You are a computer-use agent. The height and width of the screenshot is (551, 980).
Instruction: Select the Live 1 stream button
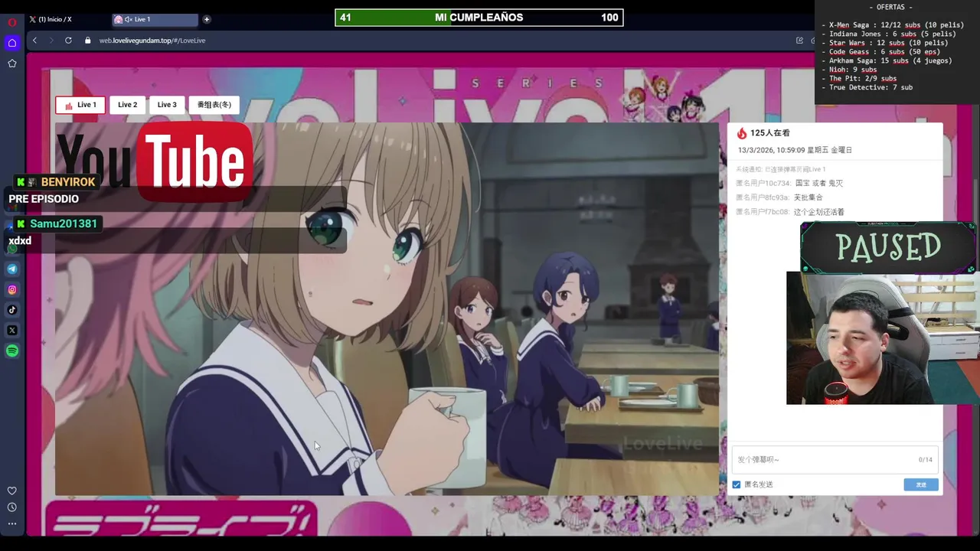click(x=80, y=105)
